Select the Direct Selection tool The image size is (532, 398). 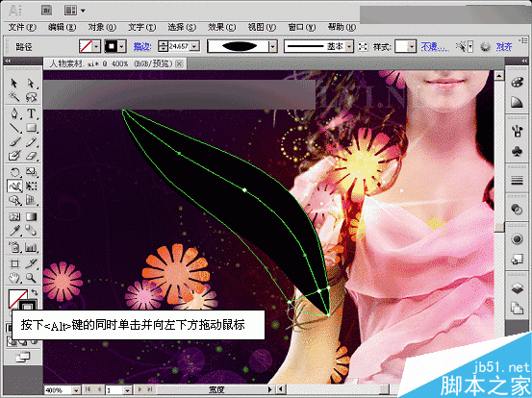pos(31,84)
